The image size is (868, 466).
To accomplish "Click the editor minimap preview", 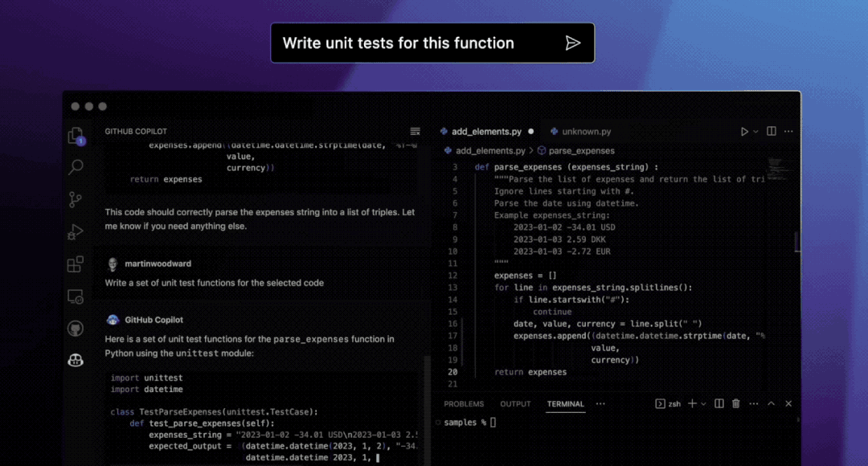I will click(x=777, y=169).
